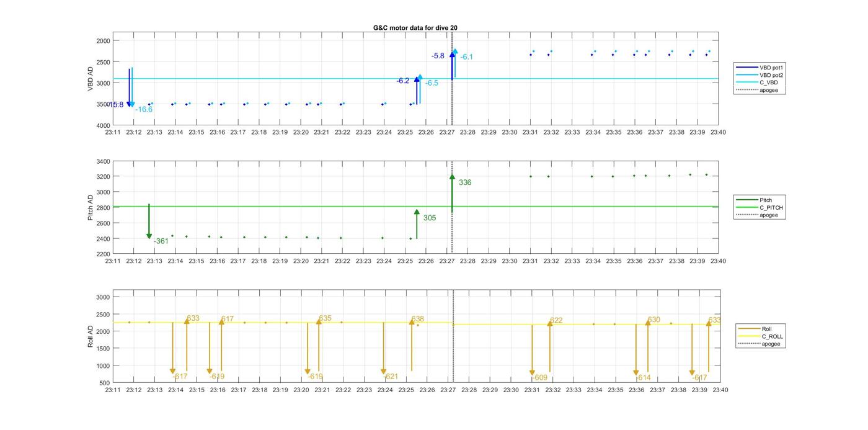Click the gold downward arrow labeled -609
Screen dimensions: 868x430
(x=532, y=350)
